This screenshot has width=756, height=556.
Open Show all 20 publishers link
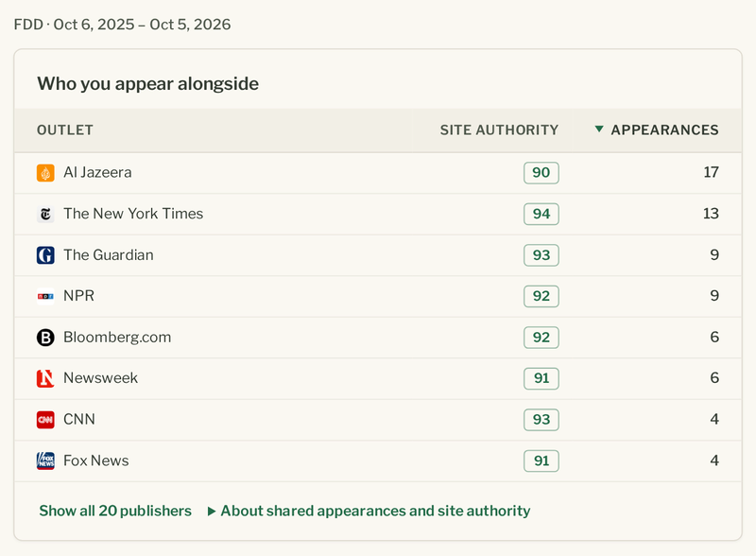(115, 511)
